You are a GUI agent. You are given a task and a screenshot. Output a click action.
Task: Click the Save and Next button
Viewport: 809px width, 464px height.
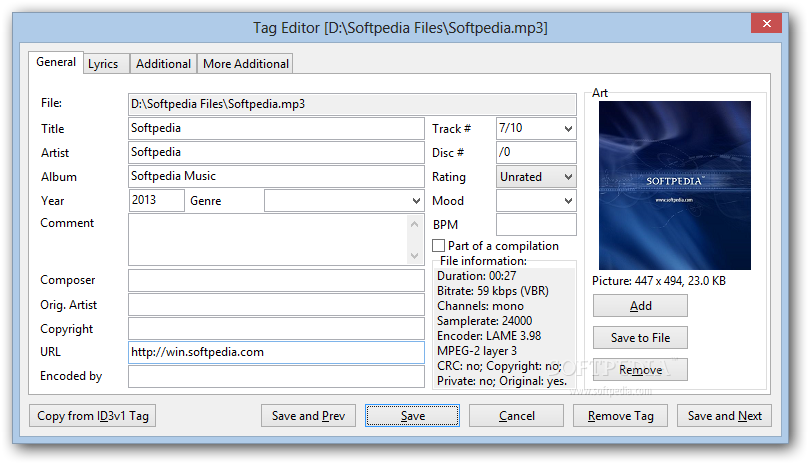tap(724, 416)
